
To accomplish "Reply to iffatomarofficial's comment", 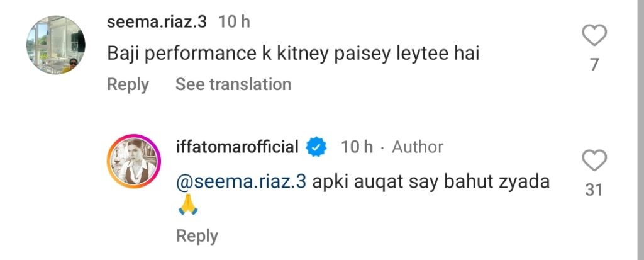I will coord(197,236).
